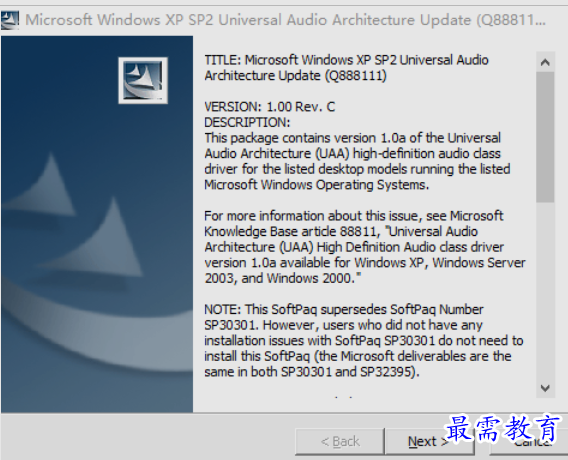Click the 最需教育 watermark text
Viewport: 568px width, 460px height.
click(504, 429)
